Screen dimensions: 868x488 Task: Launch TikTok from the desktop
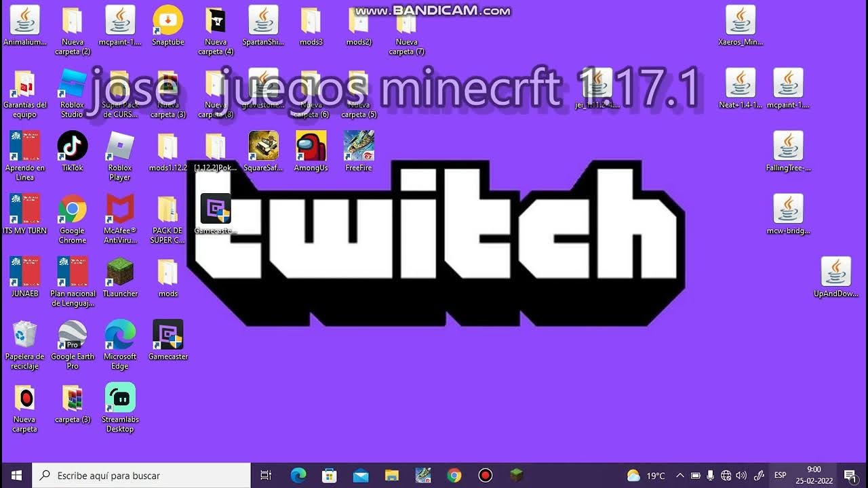point(72,146)
